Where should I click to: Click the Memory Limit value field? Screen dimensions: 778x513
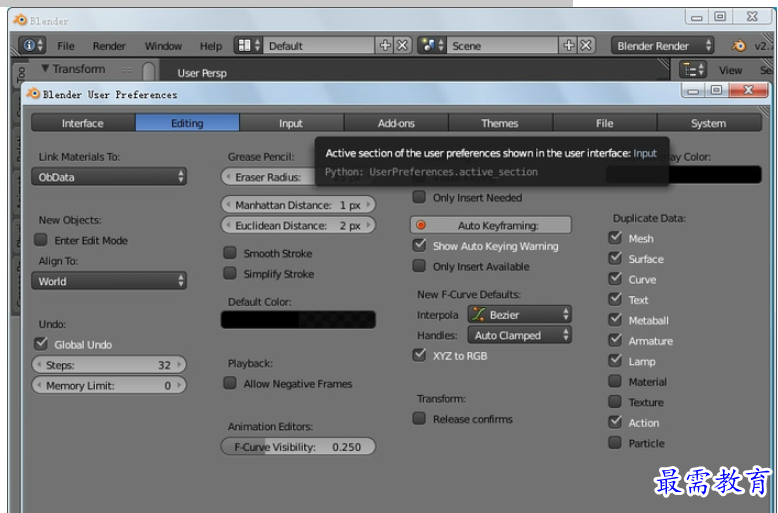pyautogui.click(x=109, y=385)
